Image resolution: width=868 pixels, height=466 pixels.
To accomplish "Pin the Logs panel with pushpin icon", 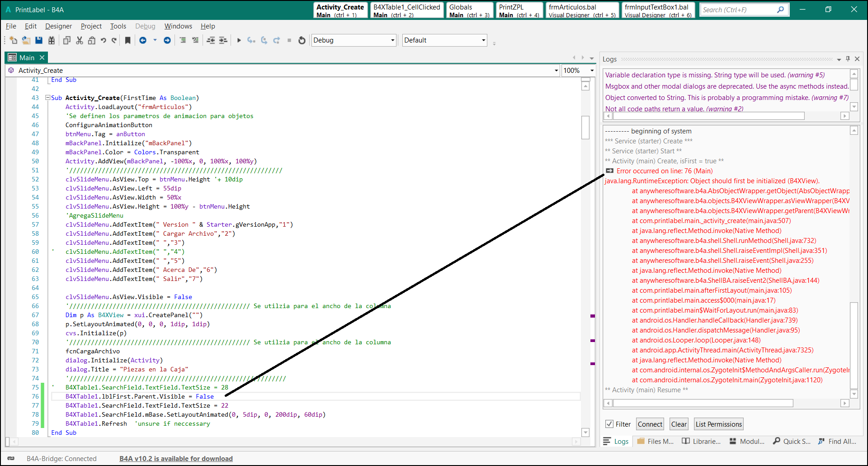I will (848, 59).
